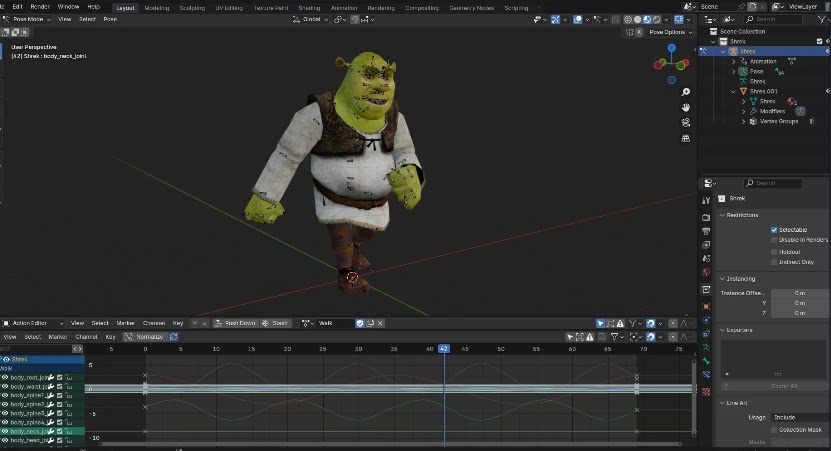Open the Texture properties tab
831x451 pixels.
(x=706, y=392)
